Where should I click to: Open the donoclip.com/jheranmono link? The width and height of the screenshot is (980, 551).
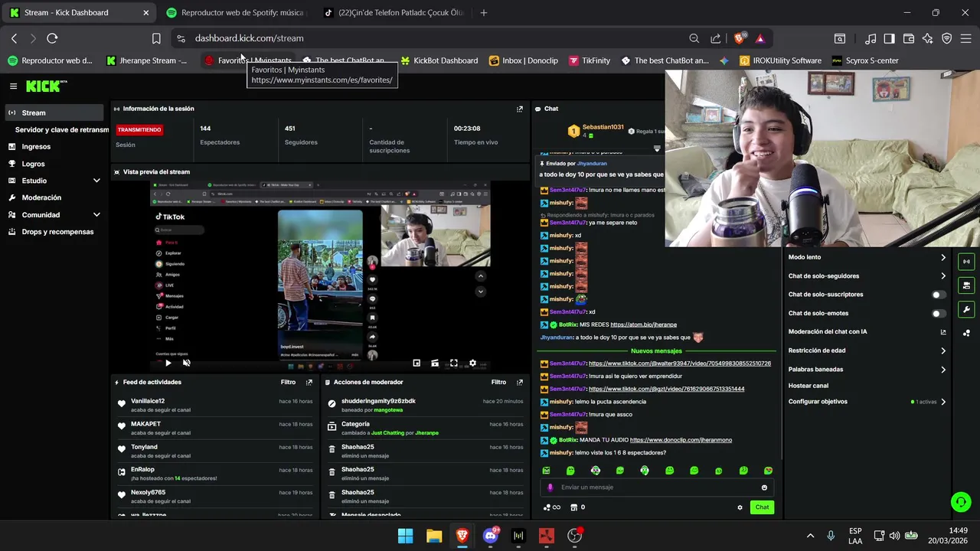click(x=681, y=440)
